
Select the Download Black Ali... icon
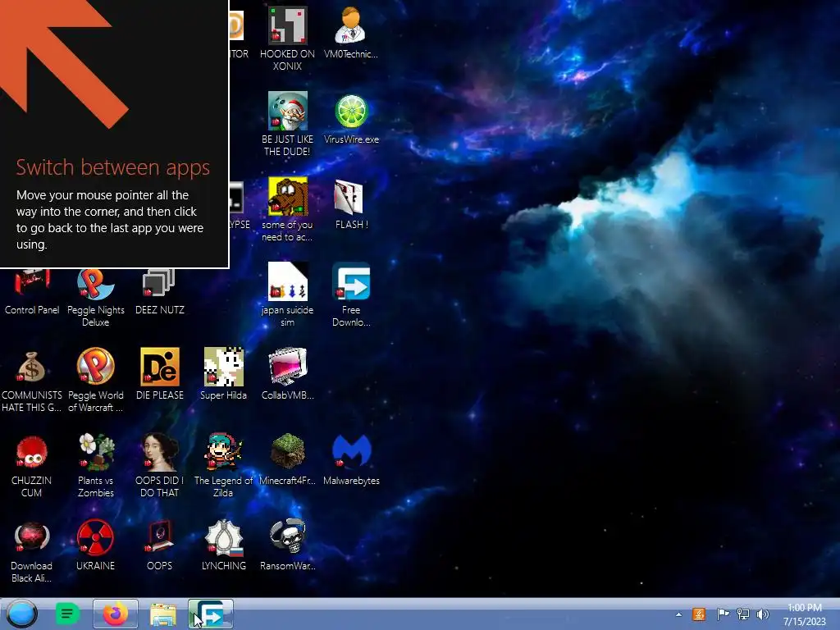pos(32,537)
